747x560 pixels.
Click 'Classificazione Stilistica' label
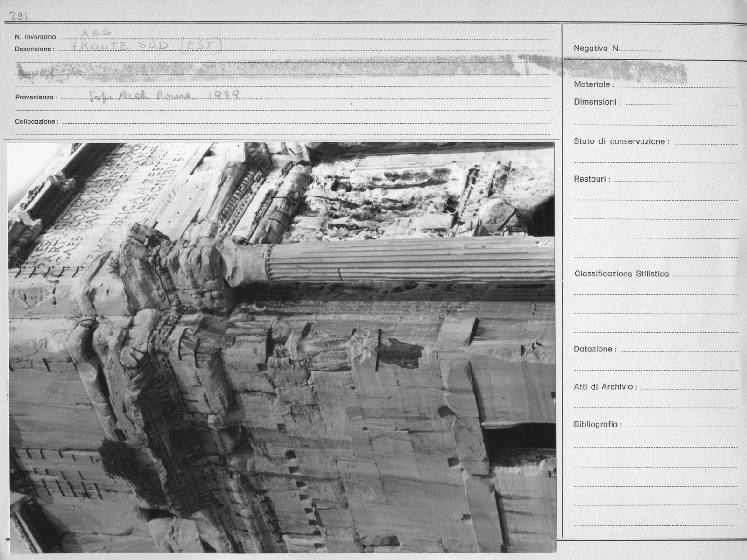point(621,274)
